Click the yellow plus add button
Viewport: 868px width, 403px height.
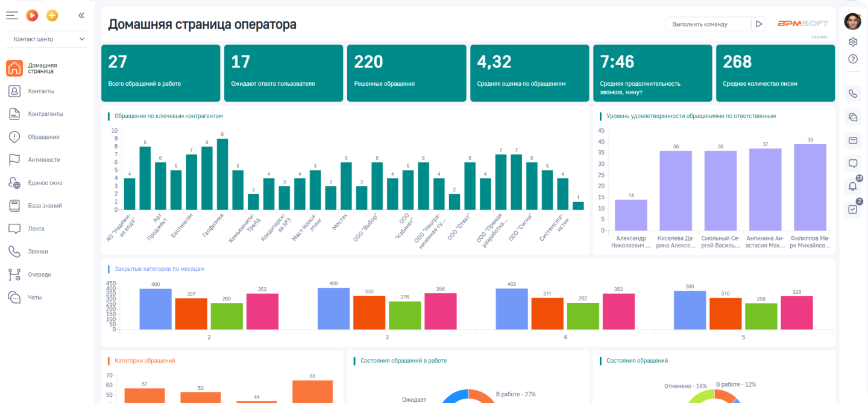click(x=52, y=16)
